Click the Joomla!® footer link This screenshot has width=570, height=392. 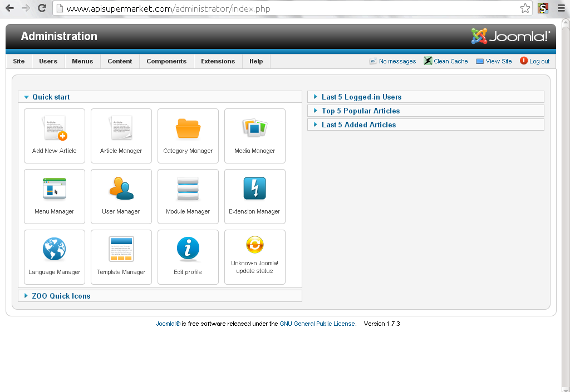click(x=168, y=324)
